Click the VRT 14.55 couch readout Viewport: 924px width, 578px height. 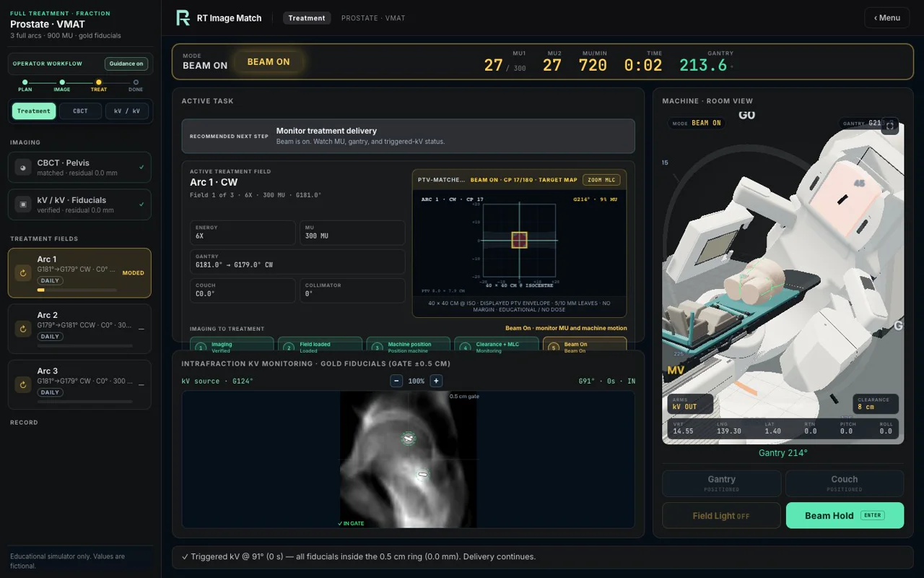coord(683,428)
